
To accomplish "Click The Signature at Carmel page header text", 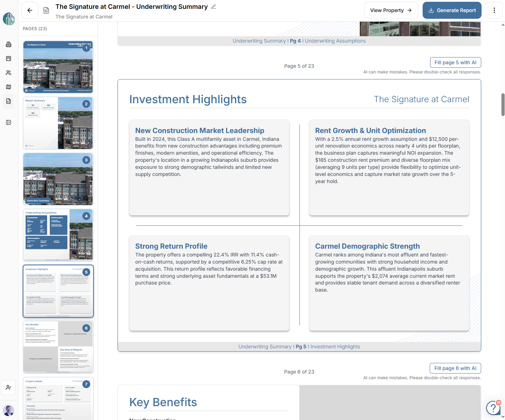I will [422, 99].
